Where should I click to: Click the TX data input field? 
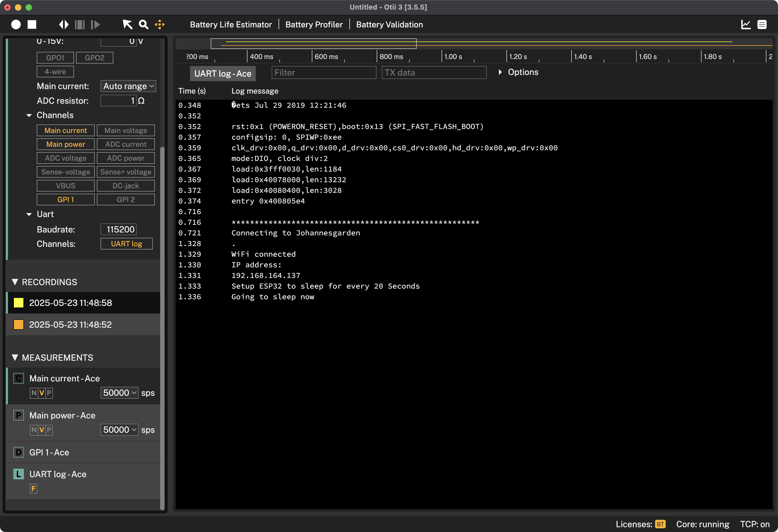[x=434, y=73]
